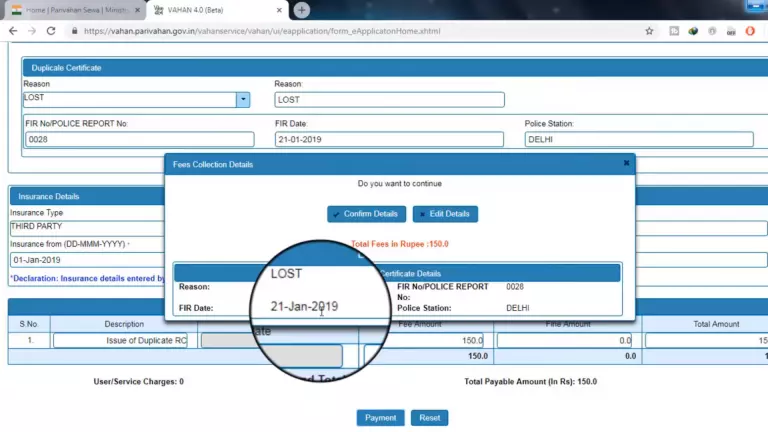Open a new browser tab
Screen dimensions: 768x432
tap(301, 10)
